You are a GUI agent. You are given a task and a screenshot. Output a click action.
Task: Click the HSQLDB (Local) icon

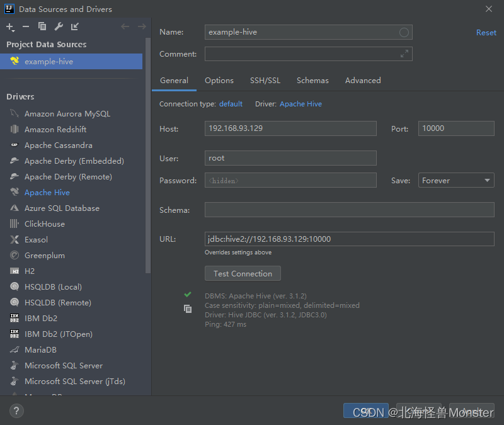[x=14, y=286]
